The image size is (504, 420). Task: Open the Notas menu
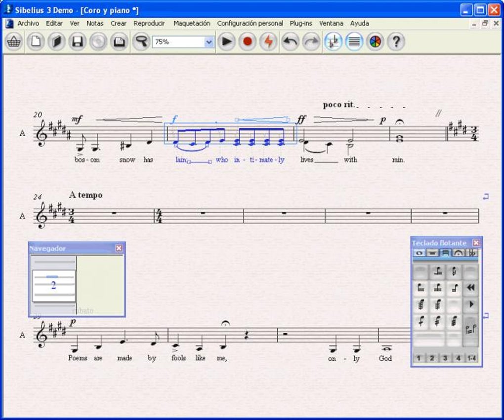pos(95,23)
